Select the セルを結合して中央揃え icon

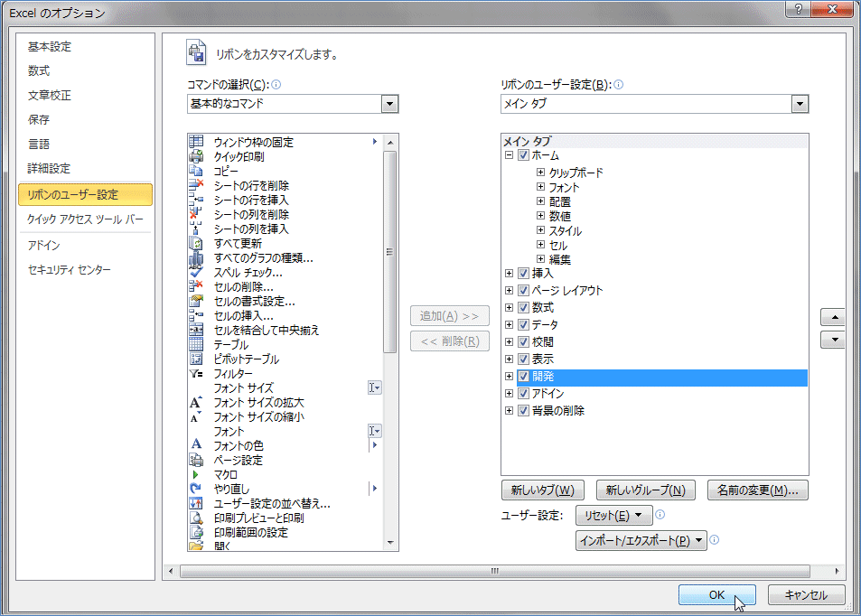[196, 330]
